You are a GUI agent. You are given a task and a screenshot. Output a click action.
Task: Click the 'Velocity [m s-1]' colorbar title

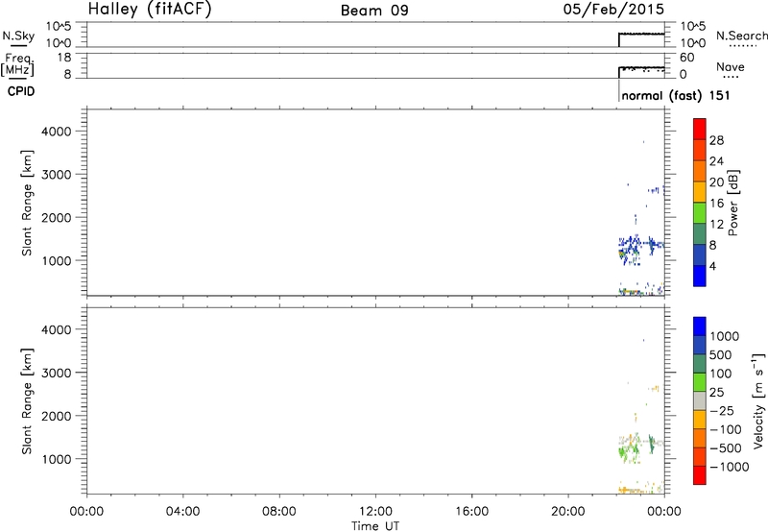coord(758,400)
